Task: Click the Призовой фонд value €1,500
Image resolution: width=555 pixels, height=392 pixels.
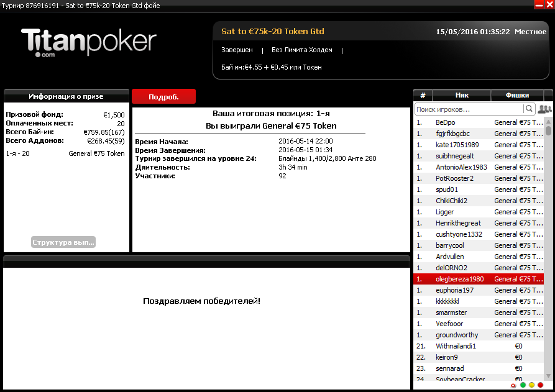Action: pyautogui.click(x=114, y=115)
